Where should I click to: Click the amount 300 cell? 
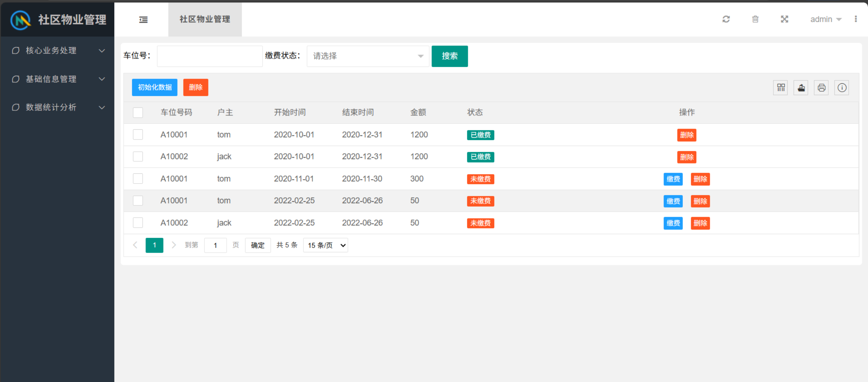pyautogui.click(x=417, y=179)
